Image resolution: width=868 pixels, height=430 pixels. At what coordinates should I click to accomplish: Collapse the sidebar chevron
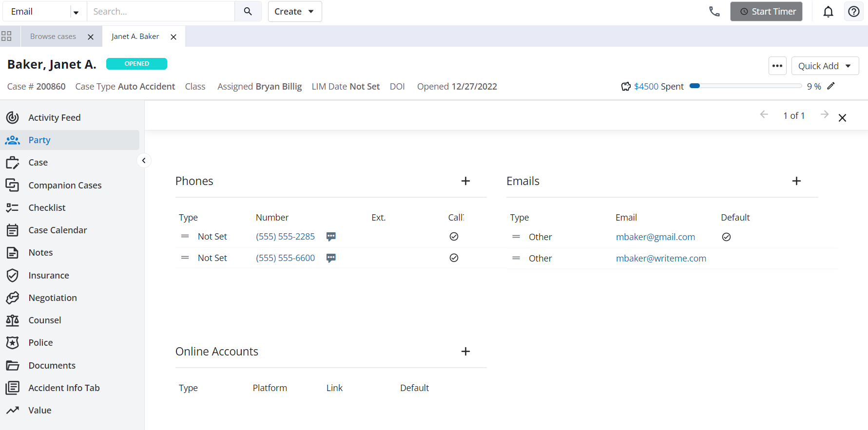[144, 161]
